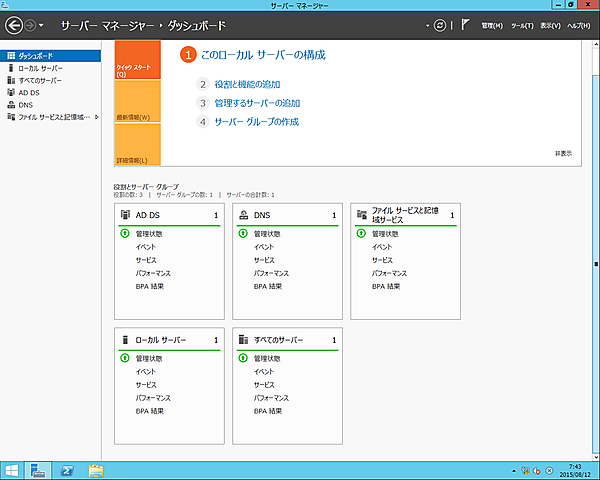Viewport: 600px width, 480px height.
Task: Click the AD DS tile header icon
Action: (x=125, y=215)
